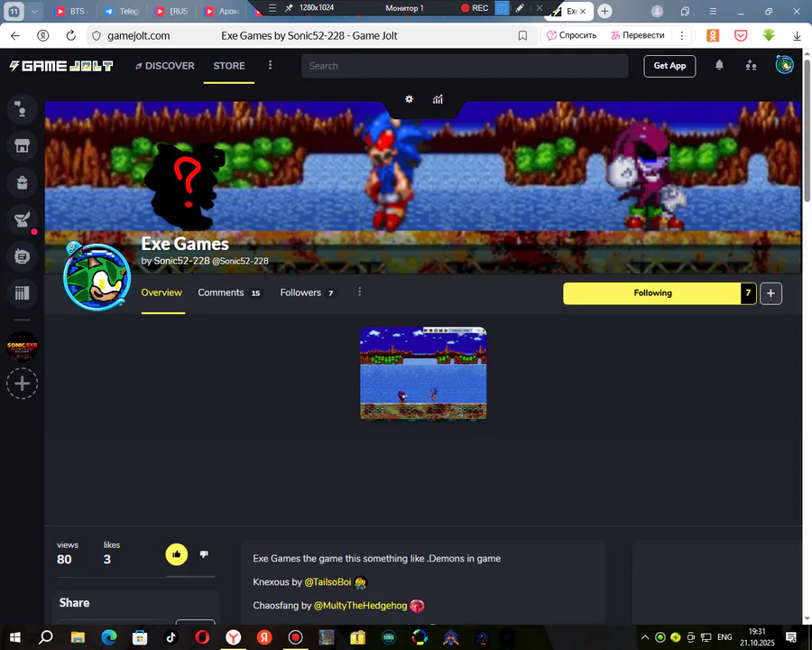
Task: Open the storefront icon in left sidebar
Action: coord(22,146)
